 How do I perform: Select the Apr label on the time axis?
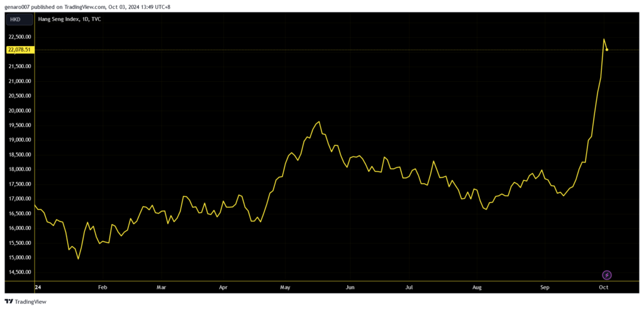(x=223, y=287)
